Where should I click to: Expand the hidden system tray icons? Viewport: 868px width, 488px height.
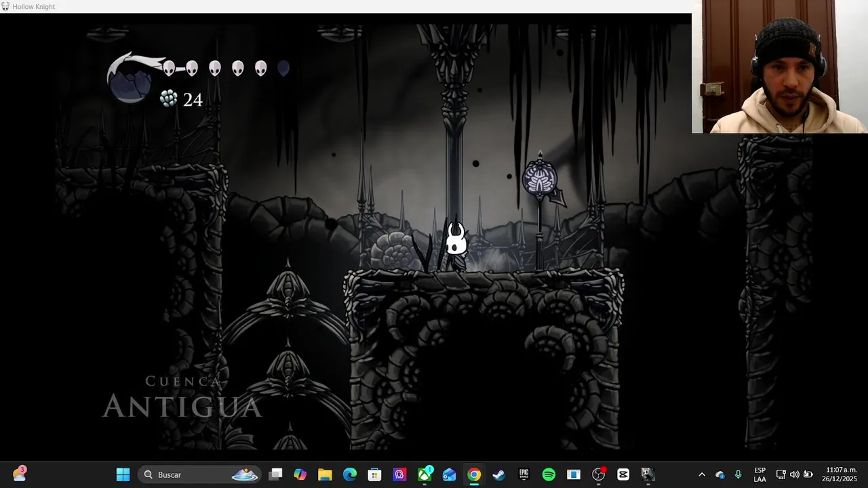(x=702, y=474)
